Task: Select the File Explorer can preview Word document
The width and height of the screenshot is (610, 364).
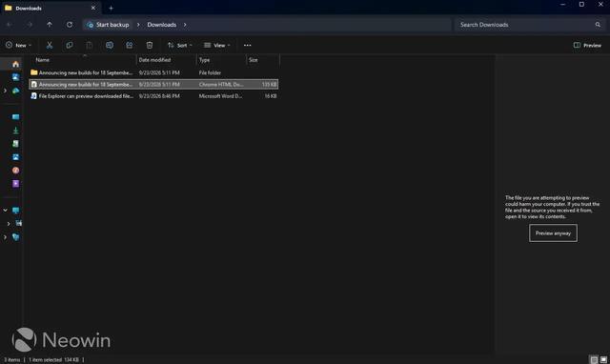Action: (x=153, y=96)
